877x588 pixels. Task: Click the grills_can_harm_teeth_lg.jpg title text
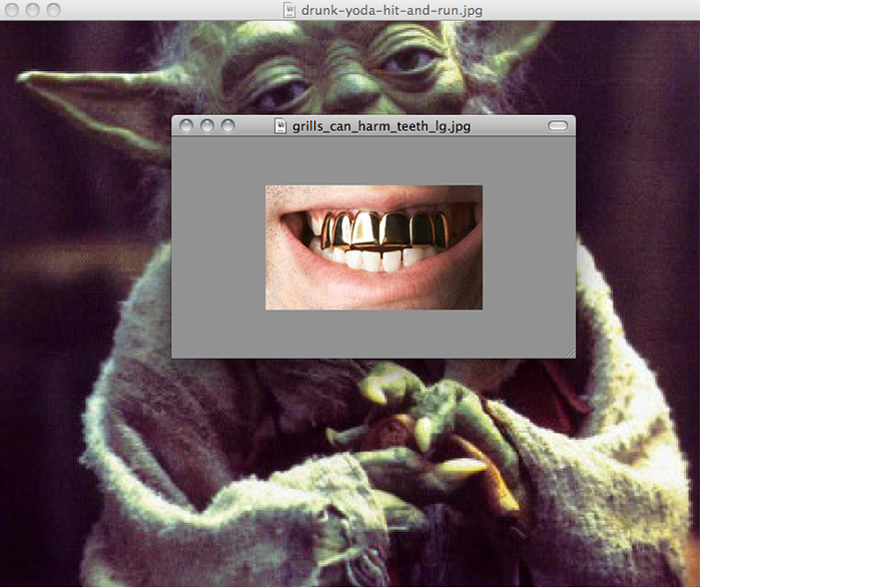(381, 126)
